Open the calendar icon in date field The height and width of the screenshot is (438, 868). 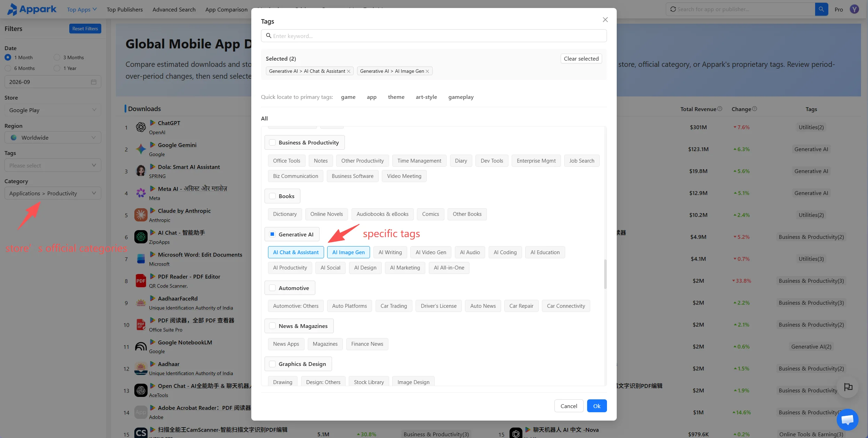94,82
